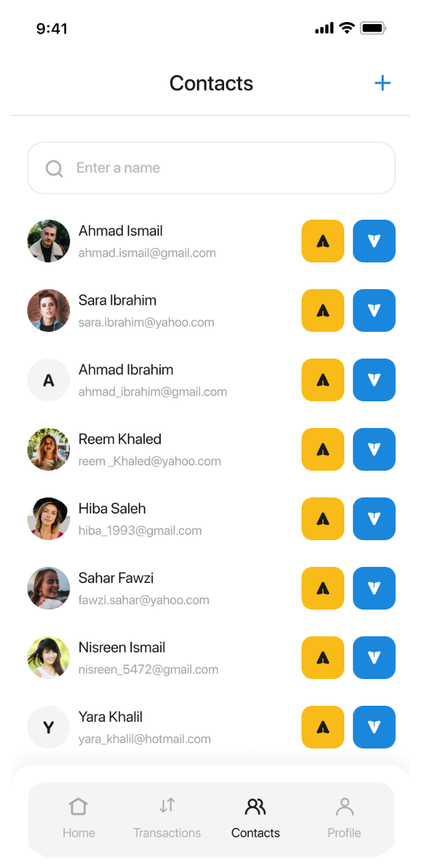
Task: Tap blue request button for Hiba Saleh
Action: [374, 519]
